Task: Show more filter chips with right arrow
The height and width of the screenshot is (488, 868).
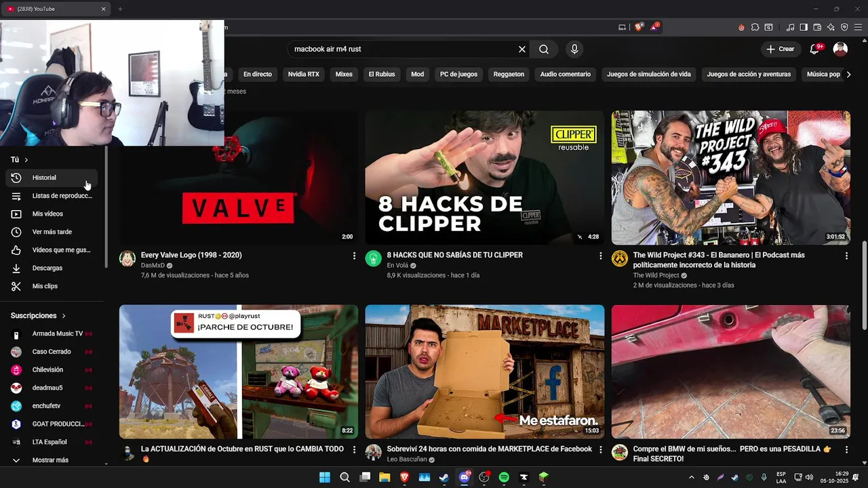Action: point(848,75)
